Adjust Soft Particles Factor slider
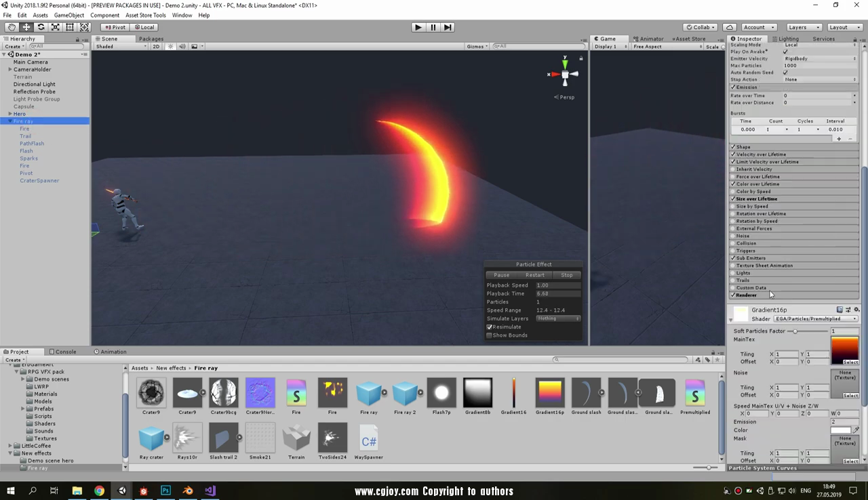Image resolution: width=868 pixels, height=500 pixels. tap(795, 331)
